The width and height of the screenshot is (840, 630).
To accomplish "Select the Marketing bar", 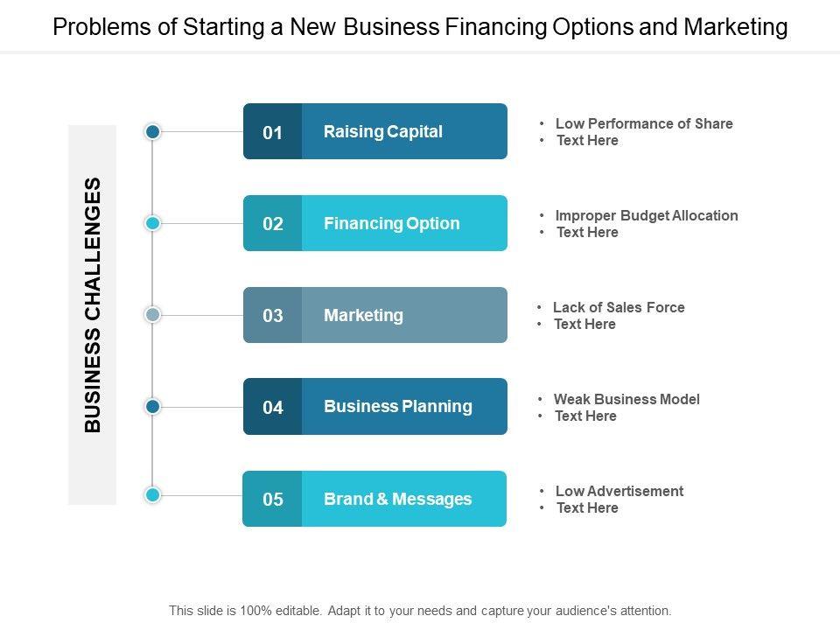I will coord(404,315).
